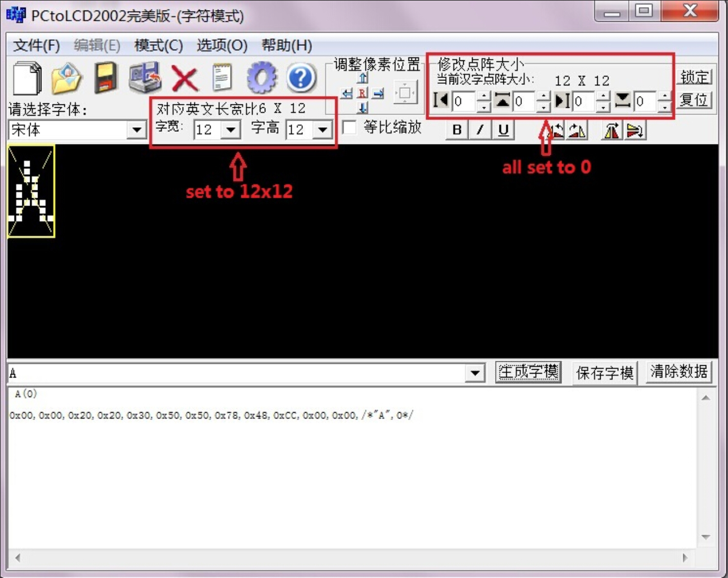728x578 pixels.
Task: Click the output area vertical scrollbar down arrow
Action: 706,537
